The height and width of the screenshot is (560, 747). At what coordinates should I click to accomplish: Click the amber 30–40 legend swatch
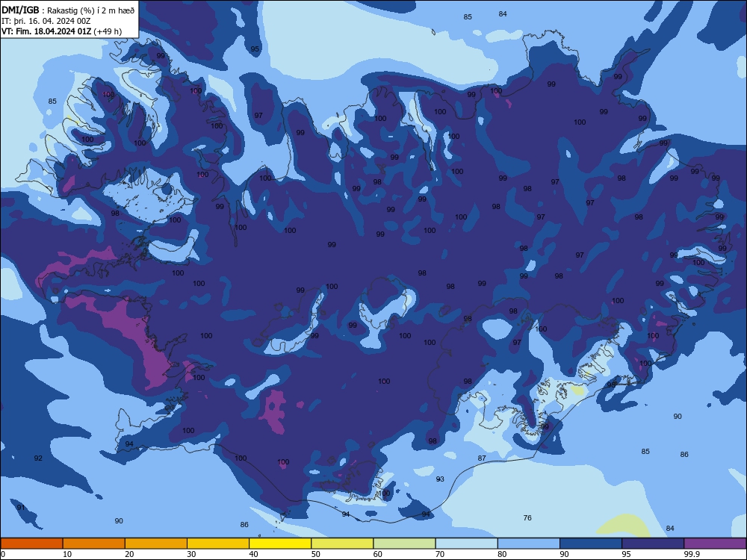pyautogui.click(x=218, y=544)
